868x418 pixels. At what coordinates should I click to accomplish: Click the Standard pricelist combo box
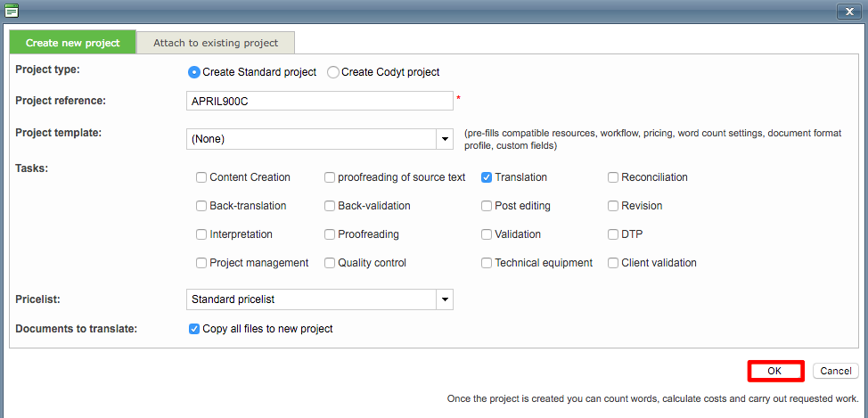pyautogui.click(x=311, y=299)
